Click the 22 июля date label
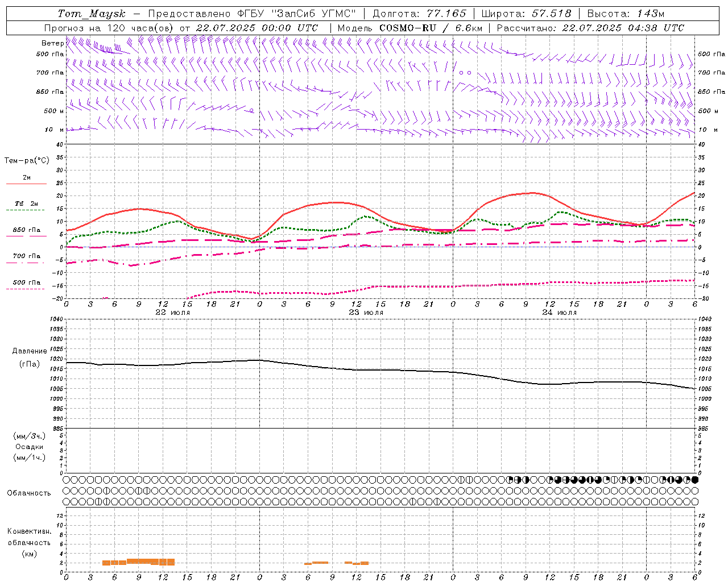Viewport: 728px width, 582px height. 173,313
